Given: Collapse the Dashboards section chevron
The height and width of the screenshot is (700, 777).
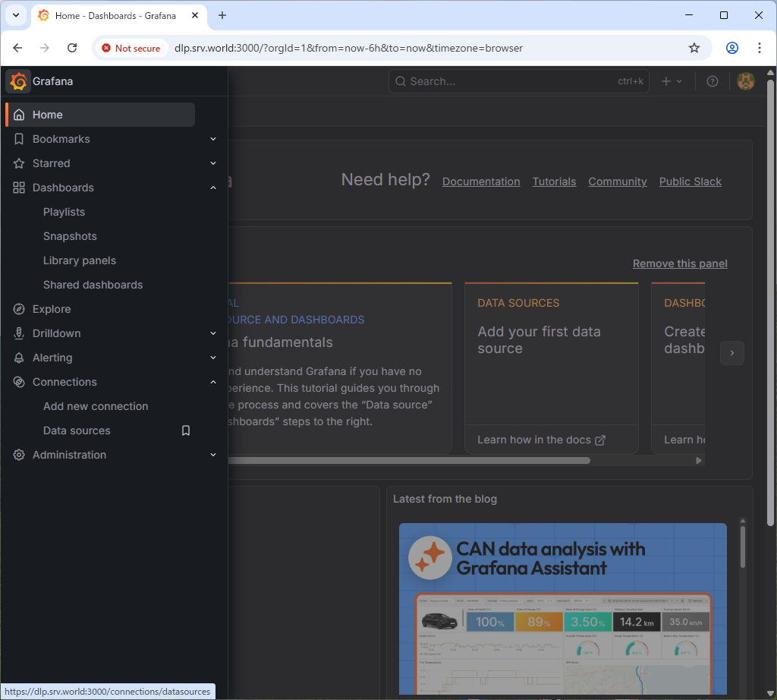Looking at the screenshot, I should click(x=213, y=188).
